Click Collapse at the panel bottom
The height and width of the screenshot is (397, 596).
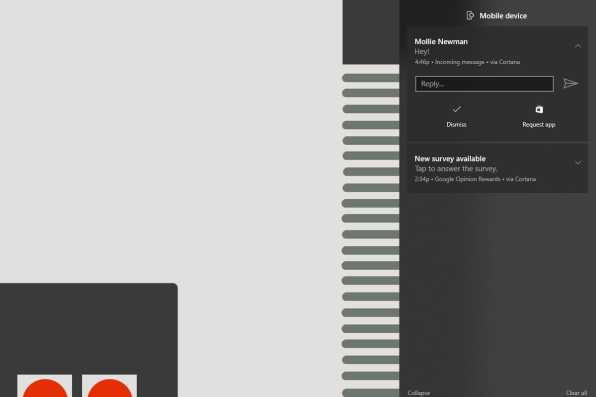click(418, 393)
